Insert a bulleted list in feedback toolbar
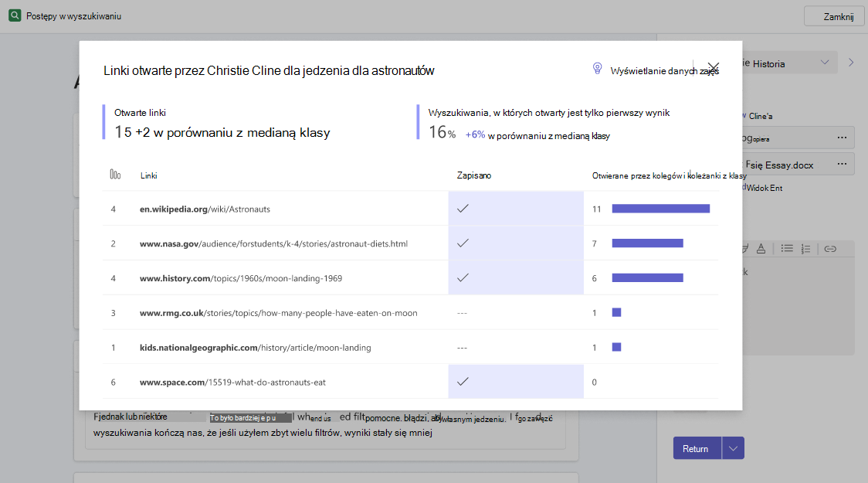This screenshot has width=868, height=483. coord(787,249)
